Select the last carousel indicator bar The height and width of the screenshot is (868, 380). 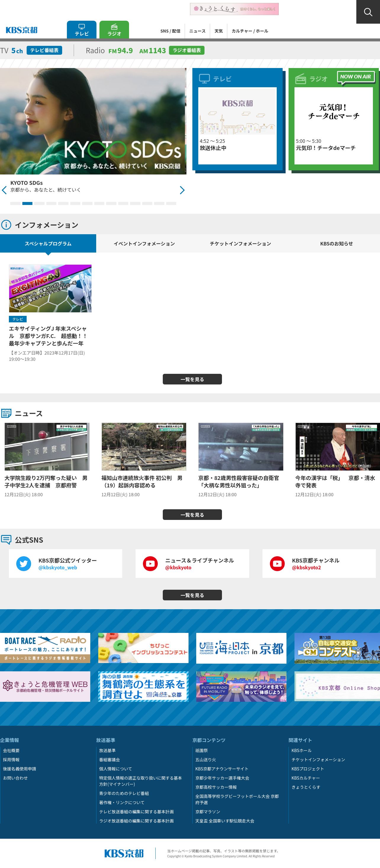click(171, 203)
